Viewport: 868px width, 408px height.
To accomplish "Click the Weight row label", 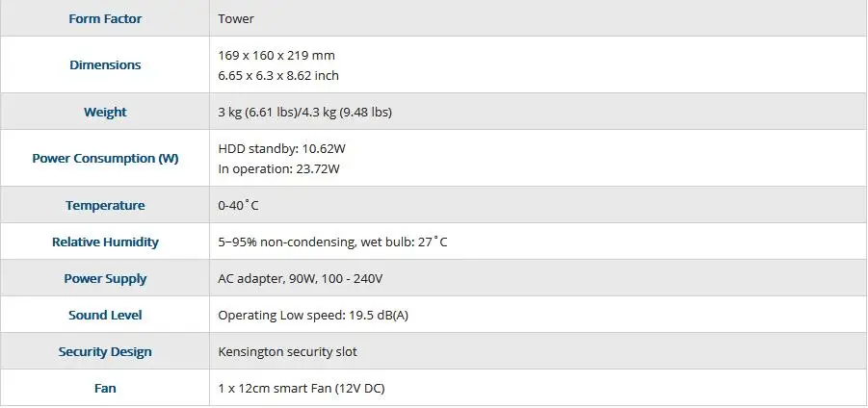I will point(105,112).
